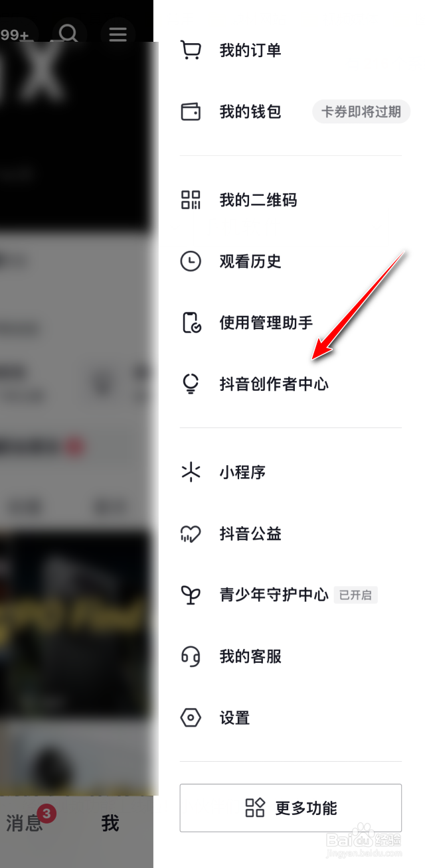The image size is (425, 868).
Task: Tap the shopping cart icon for My Orders
Action: [191, 50]
